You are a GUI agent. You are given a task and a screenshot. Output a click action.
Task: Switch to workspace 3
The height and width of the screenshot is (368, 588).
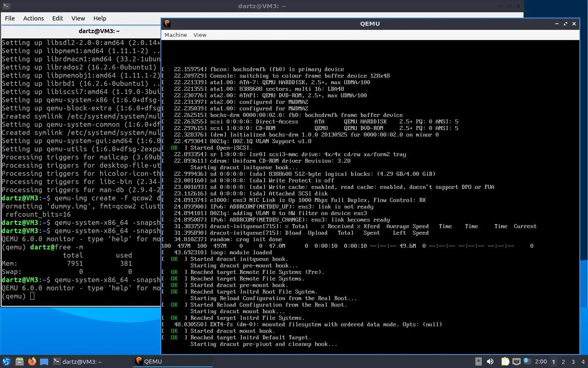click(x=573, y=361)
